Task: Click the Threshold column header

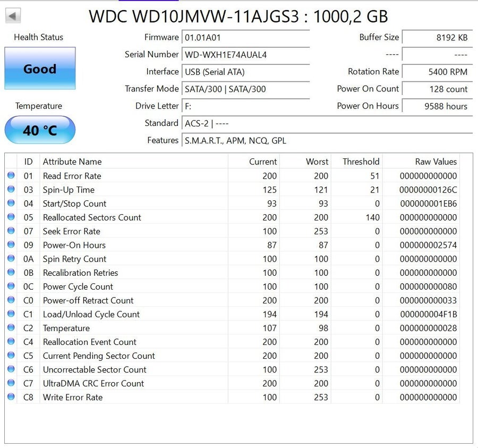Action: [357, 162]
